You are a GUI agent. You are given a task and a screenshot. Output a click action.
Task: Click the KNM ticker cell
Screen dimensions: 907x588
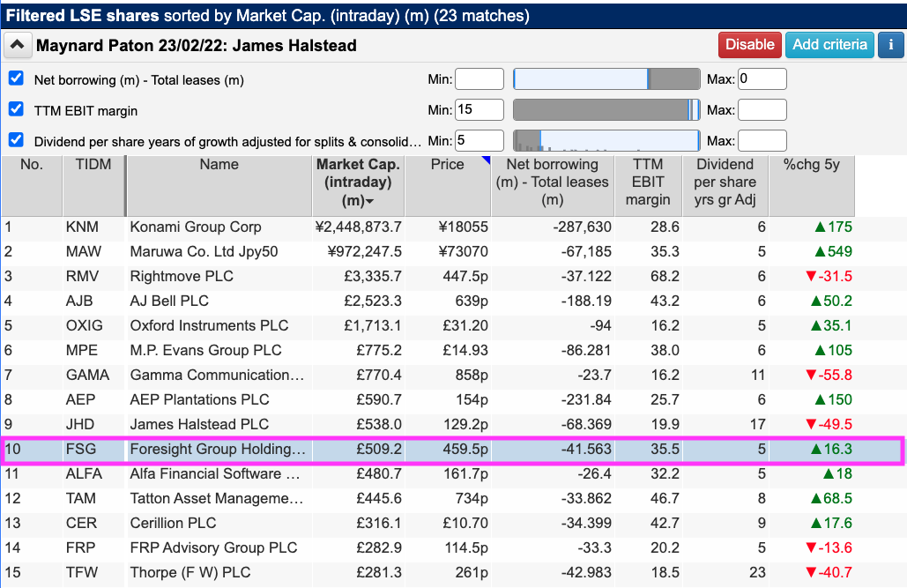click(x=93, y=227)
